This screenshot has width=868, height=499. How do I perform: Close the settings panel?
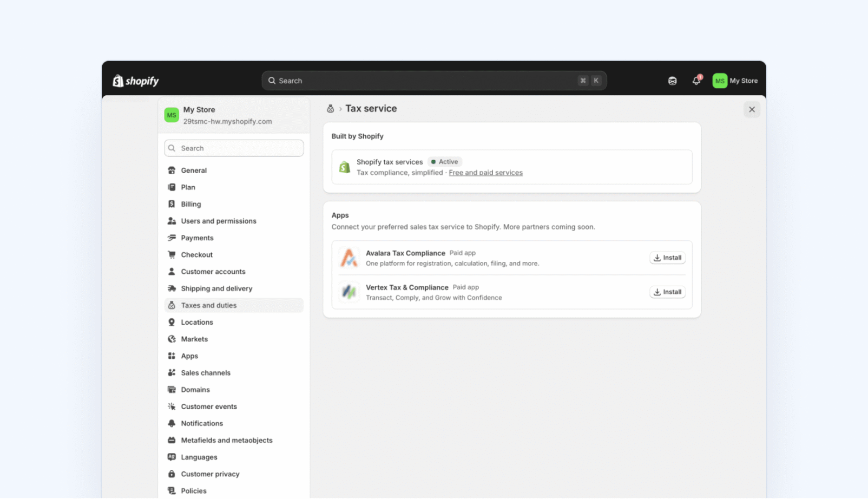[x=752, y=109]
